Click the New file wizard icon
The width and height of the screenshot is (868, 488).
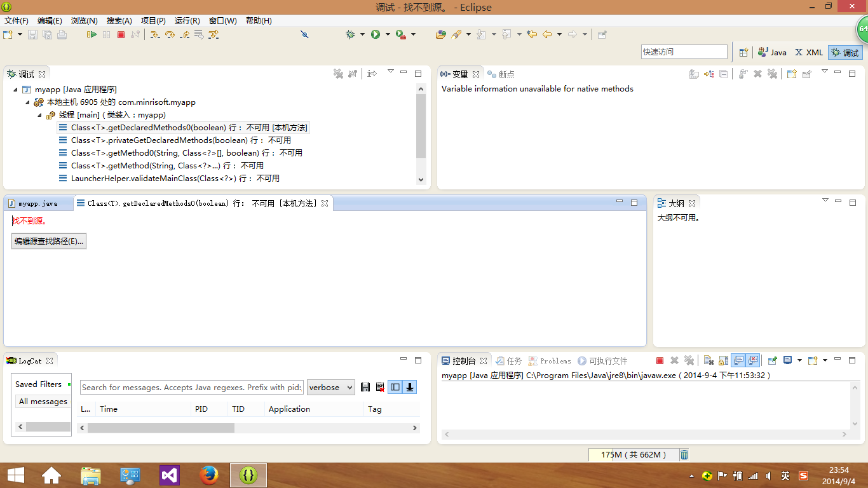8,34
